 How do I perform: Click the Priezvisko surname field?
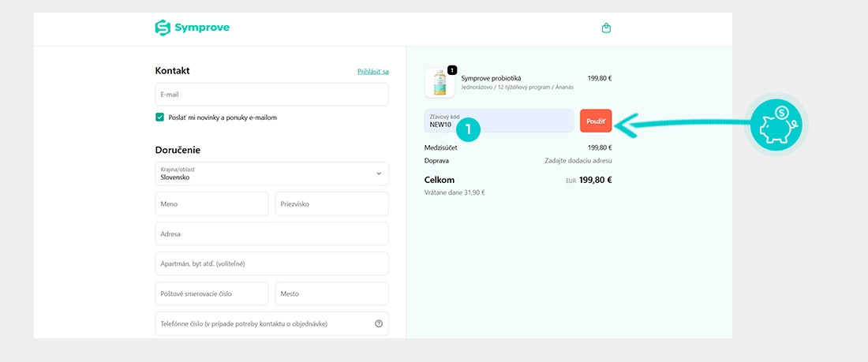[x=332, y=203]
